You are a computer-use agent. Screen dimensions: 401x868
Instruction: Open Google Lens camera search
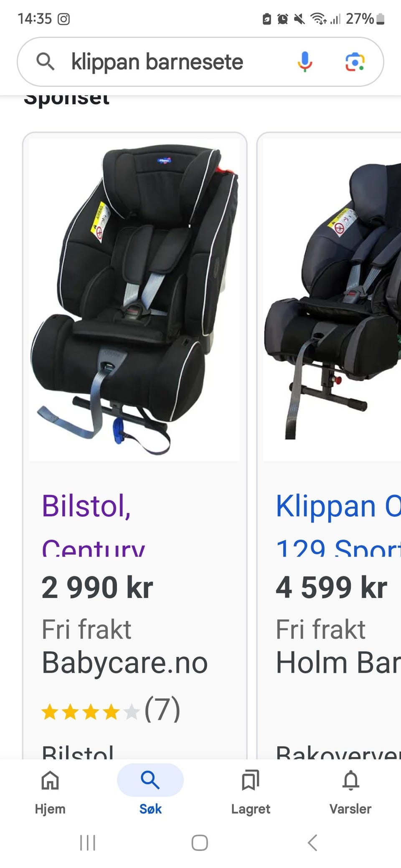(x=355, y=62)
